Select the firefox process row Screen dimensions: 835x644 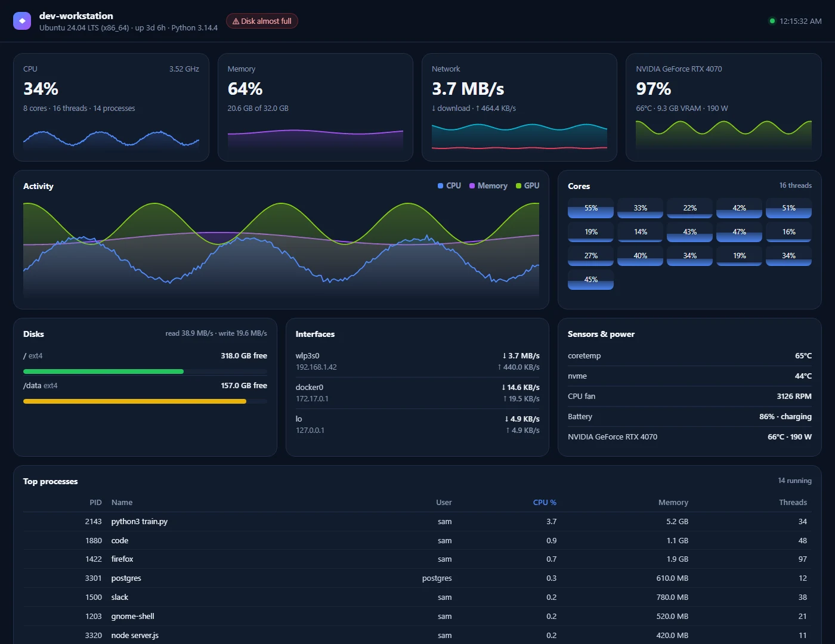(x=417, y=559)
